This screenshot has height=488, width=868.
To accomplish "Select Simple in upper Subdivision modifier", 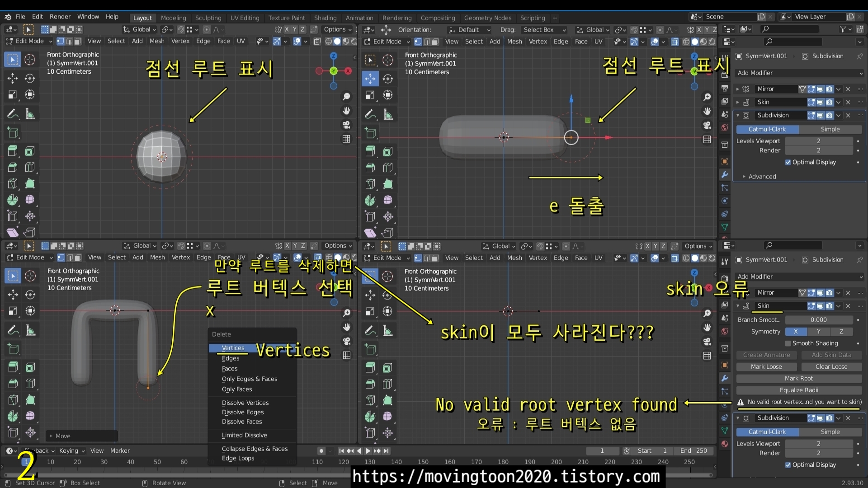I will tap(830, 129).
